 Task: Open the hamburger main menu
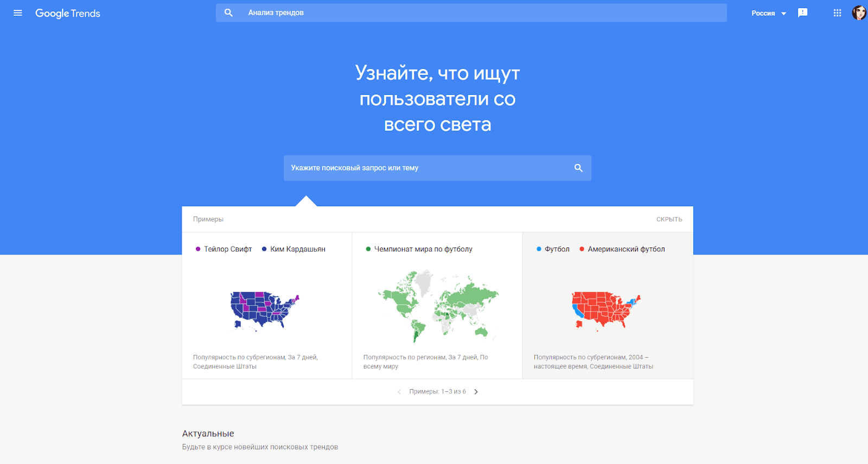(x=18, y=13)
